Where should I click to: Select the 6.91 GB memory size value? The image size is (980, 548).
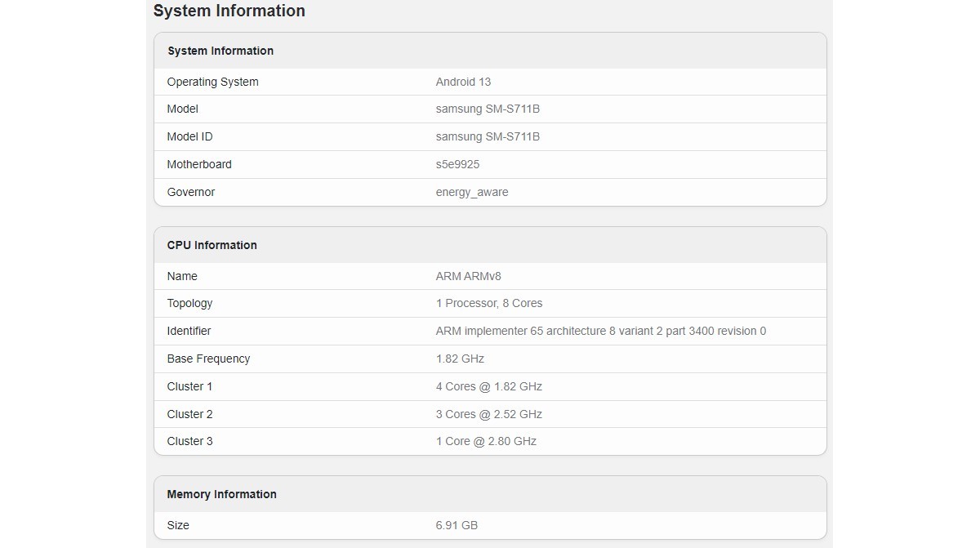456,525
